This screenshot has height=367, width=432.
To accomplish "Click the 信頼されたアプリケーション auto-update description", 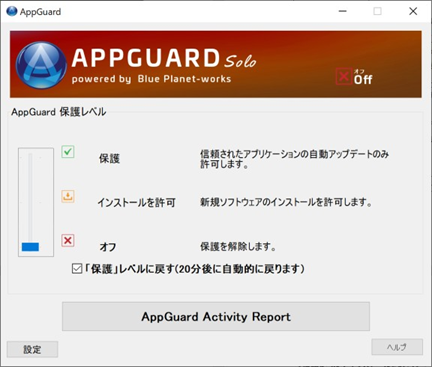I will [x=294, y=159].
